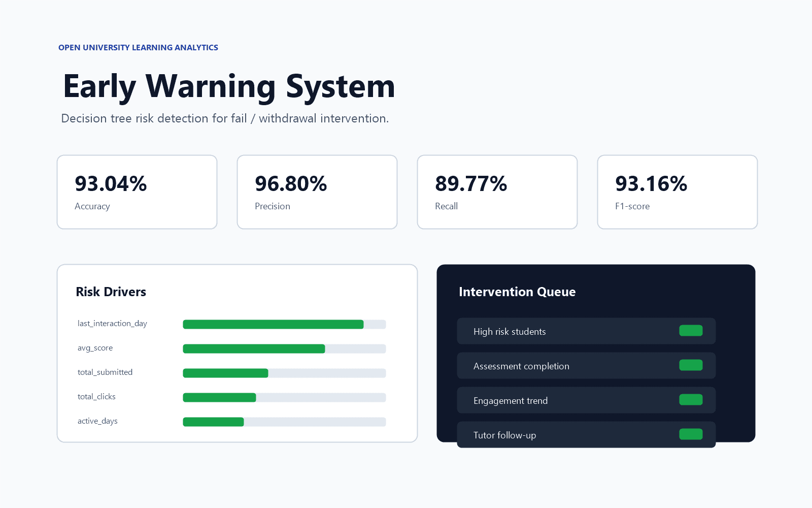Click the Intervention Queue heading
The height and width of the screenshot is (508, 812).
pos(517,292)
